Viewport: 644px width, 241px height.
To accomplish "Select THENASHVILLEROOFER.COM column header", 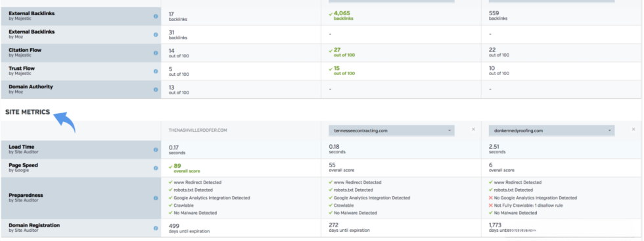I will tap(198, 130).
